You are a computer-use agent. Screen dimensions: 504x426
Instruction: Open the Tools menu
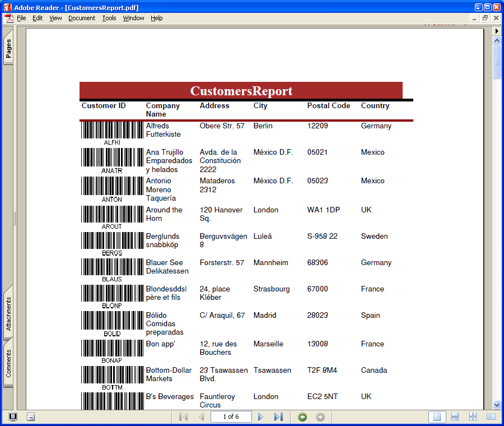click(109, 18)
